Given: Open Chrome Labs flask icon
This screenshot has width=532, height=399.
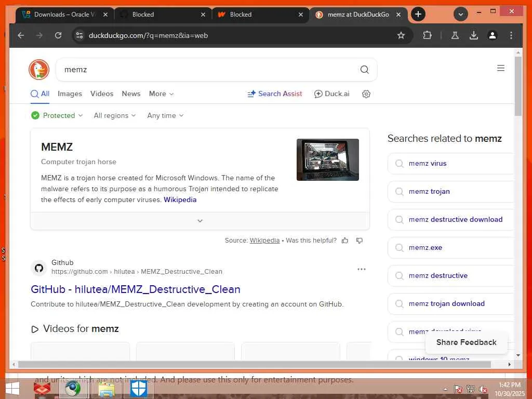Looking at the screenshot, I should 455,35.
